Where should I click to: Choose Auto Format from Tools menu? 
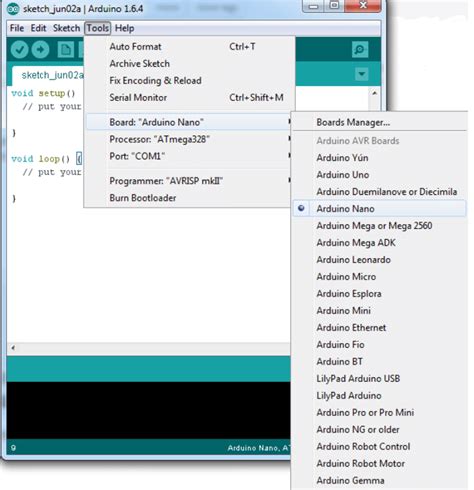click(x=189, y=47)
